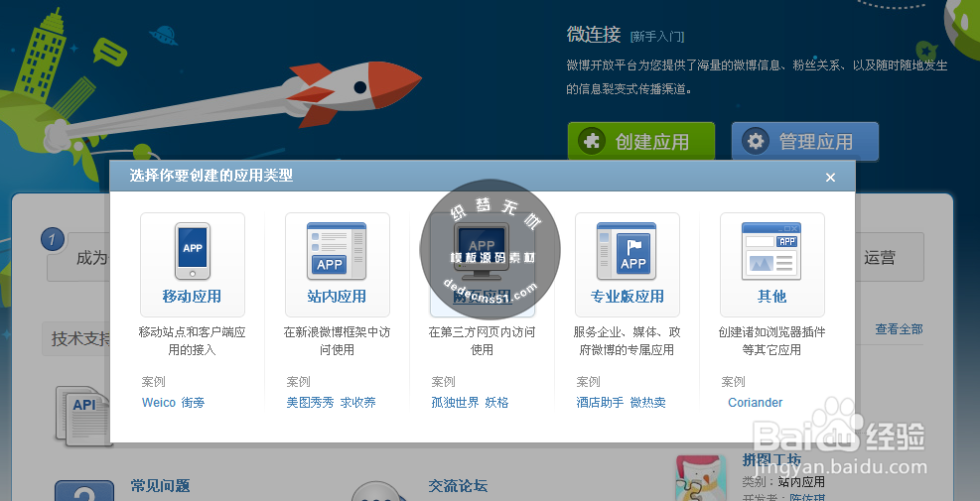980x501 pixels.
Task: Click the puzzle icon on 创建应用
Action: [591, 141]
